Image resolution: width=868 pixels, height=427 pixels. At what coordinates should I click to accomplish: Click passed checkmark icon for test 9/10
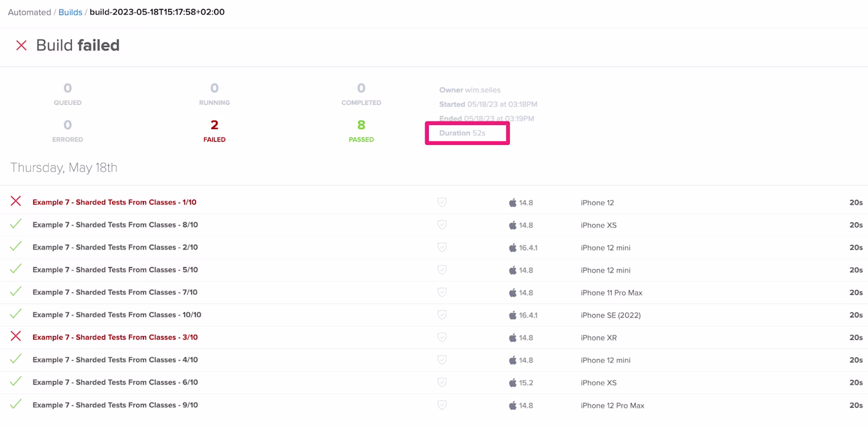[16, 404]
